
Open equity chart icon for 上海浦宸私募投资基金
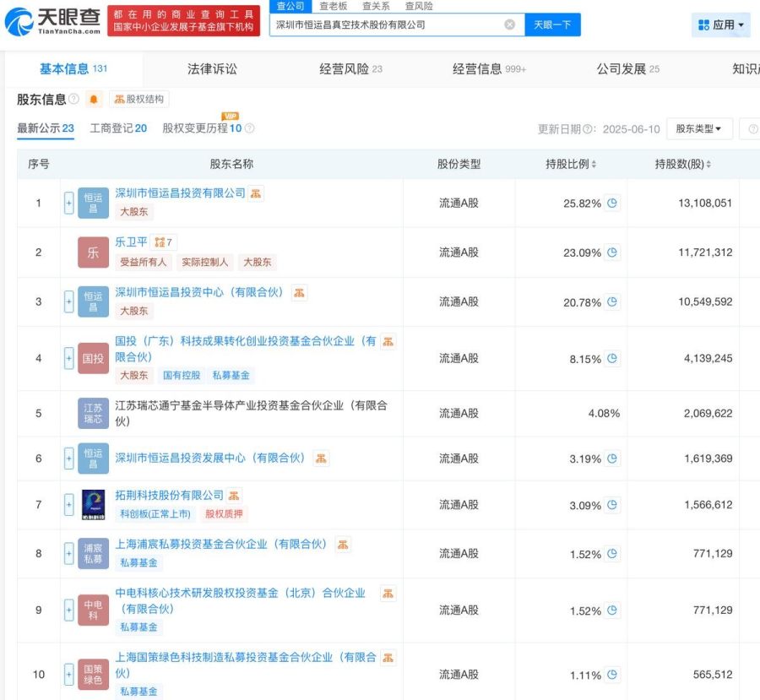click(343, 545)
